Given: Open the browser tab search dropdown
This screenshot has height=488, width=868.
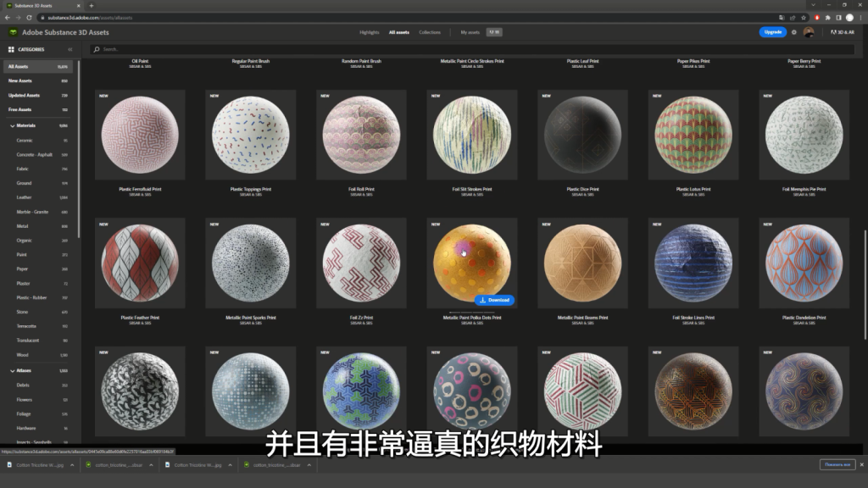Looking at the screenshot, I should tap(813, 5).
